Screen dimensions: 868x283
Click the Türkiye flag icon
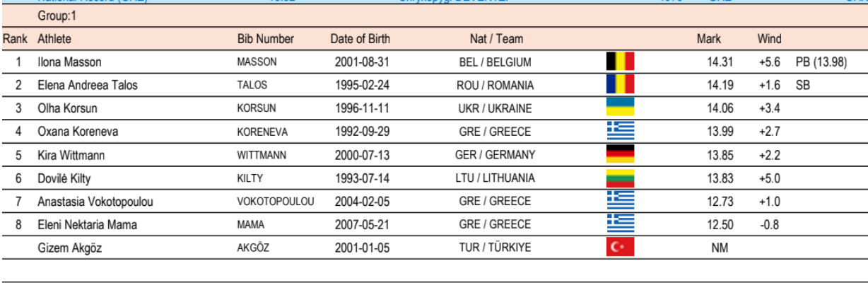tap(620, 248)
